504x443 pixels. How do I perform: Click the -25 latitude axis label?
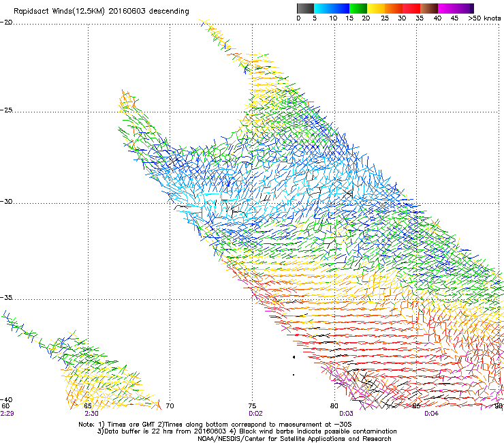(x=6, y=110)
